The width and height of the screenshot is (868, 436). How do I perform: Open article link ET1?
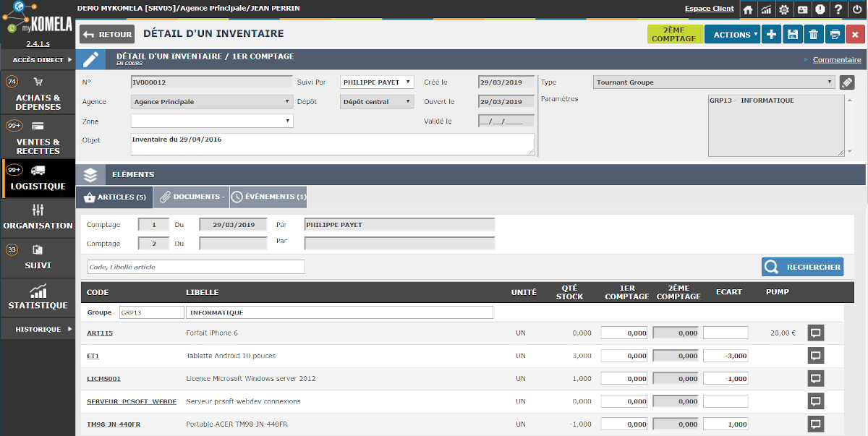93,356
